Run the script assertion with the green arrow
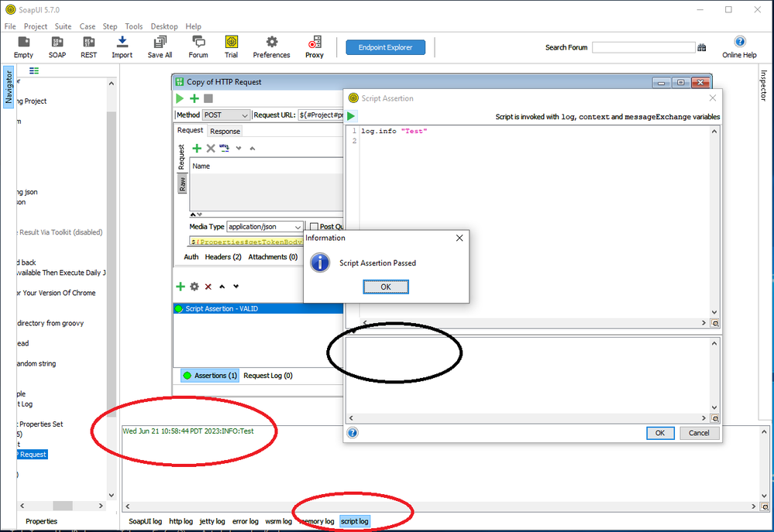774x532 pixels. [x=351, y=116]
